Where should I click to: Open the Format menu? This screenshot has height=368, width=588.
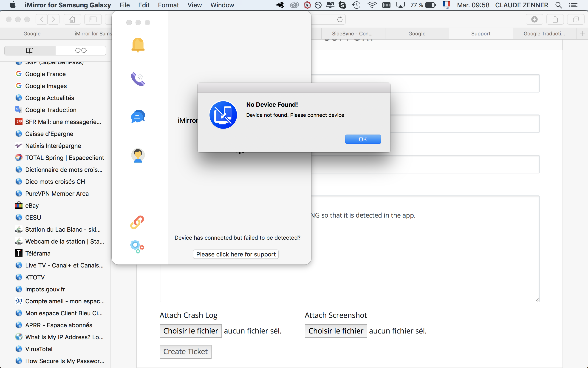click(168, 5)
